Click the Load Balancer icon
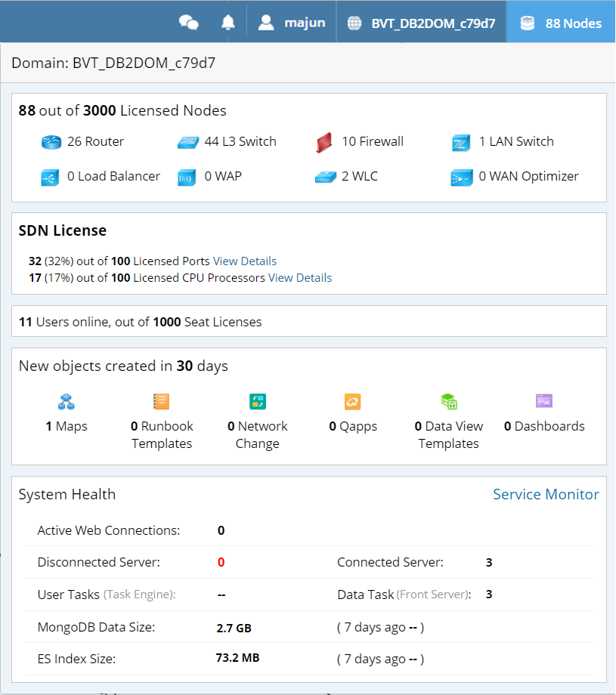Viewport: 616px width, 695px height. (x=51, y=178)
